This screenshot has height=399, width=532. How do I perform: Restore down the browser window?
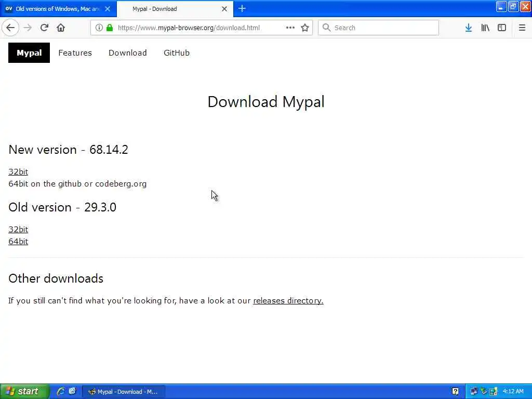tap(513, 7)
